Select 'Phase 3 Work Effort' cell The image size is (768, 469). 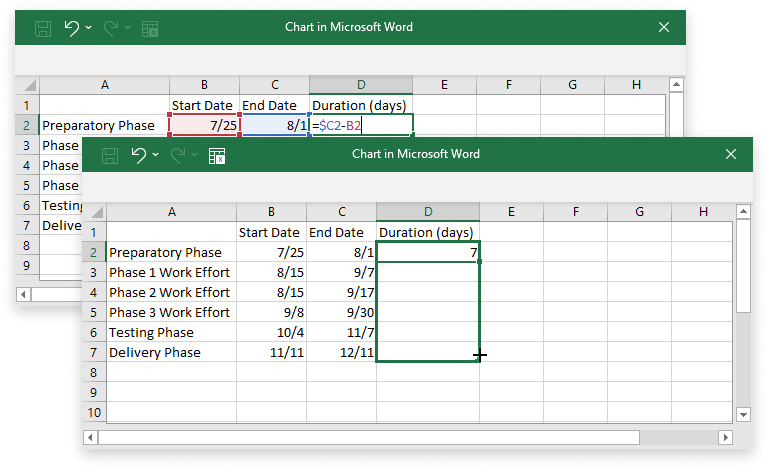(171, 312)
